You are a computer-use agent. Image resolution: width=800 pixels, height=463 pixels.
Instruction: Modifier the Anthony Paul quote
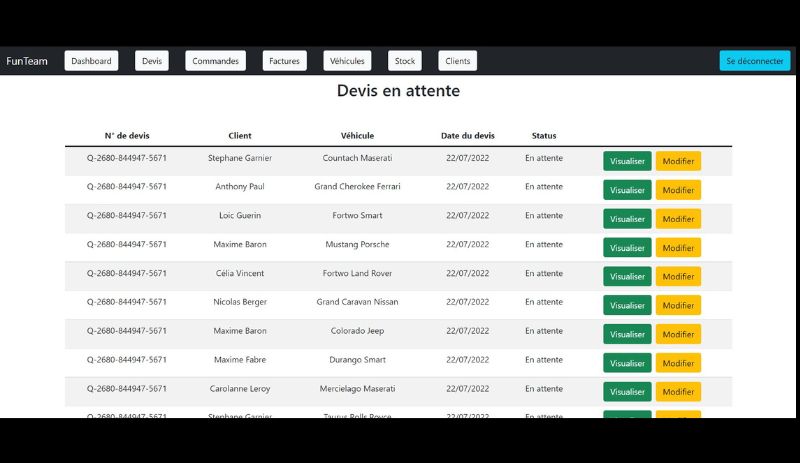pyautogui.click(x=678, y=190)
